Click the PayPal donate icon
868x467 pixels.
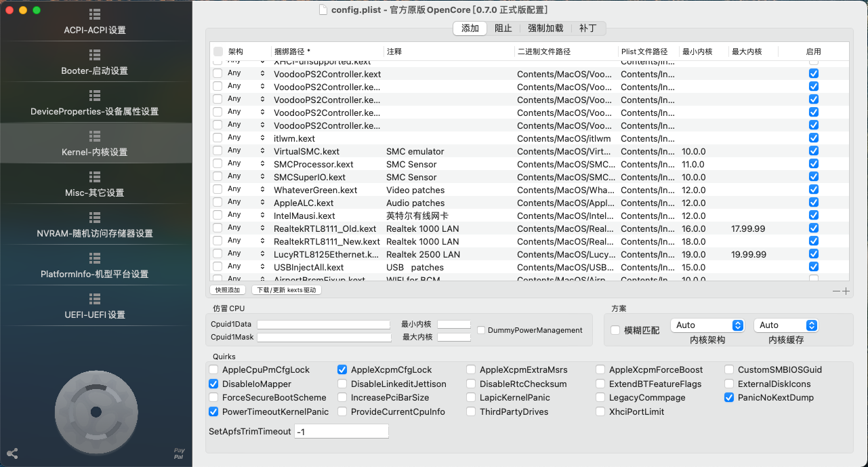[x=179, y=453]
